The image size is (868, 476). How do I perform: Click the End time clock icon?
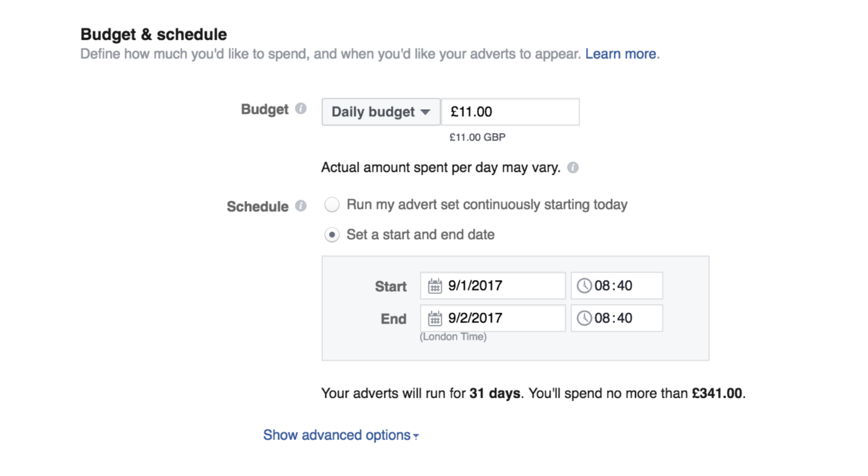tap(584, 318)
